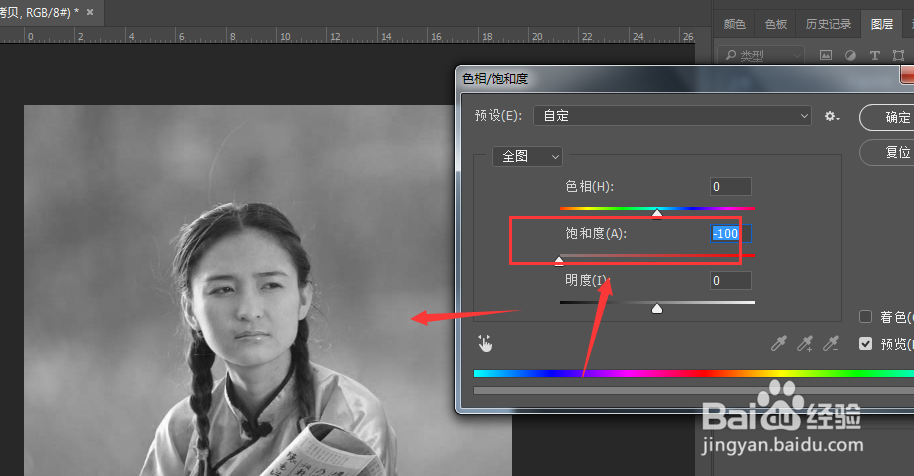This screenshot has width=914, height=476.
Task: Select the add-to-sample eyedropper
Action: pyautogui.click(x=805, y=343)
